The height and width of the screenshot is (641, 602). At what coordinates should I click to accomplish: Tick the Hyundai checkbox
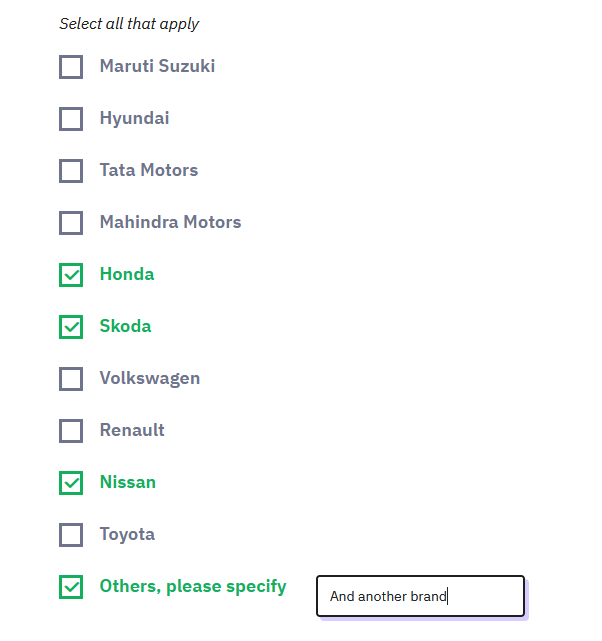click(x=71, y=119)
